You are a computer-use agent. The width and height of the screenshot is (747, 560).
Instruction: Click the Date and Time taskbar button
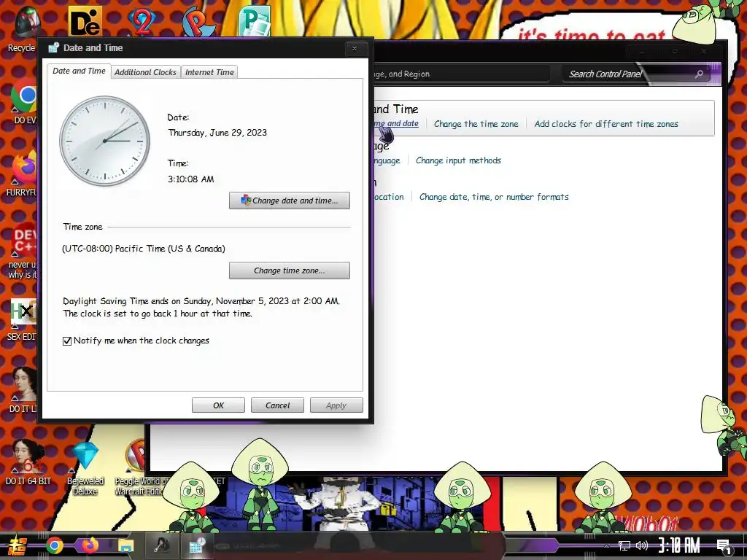(197, 545)
